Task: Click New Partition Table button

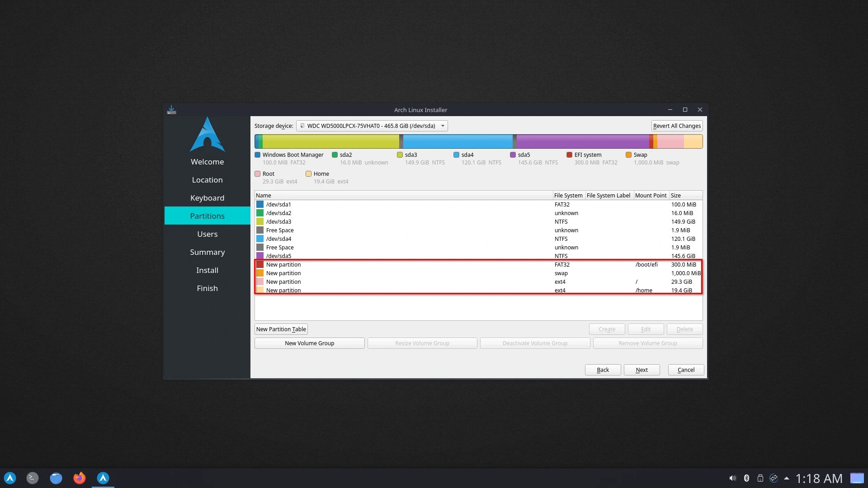Action: pos(281,329)
